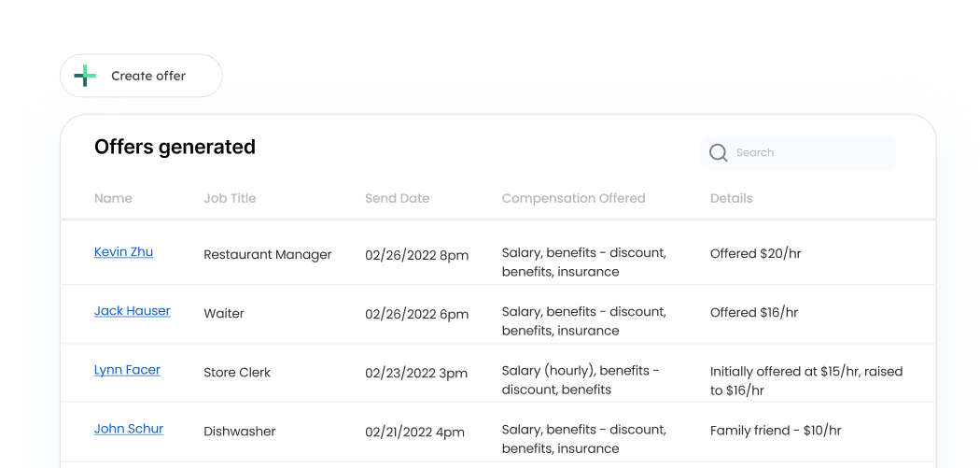980x468 pixels.
Task: Select the Waiter job title cell
Action: [x=224, y=314]
